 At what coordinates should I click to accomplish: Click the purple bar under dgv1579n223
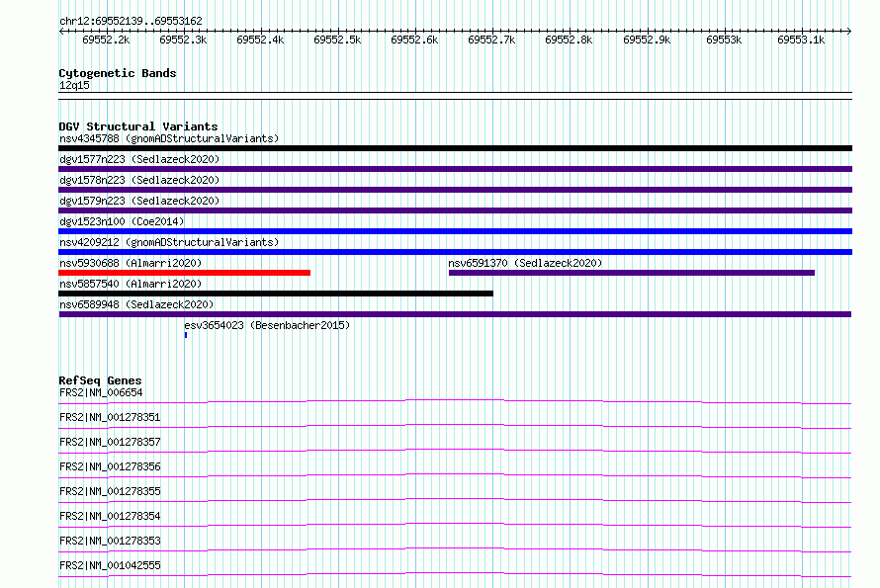pyautogui.click(x=455, y=210)
